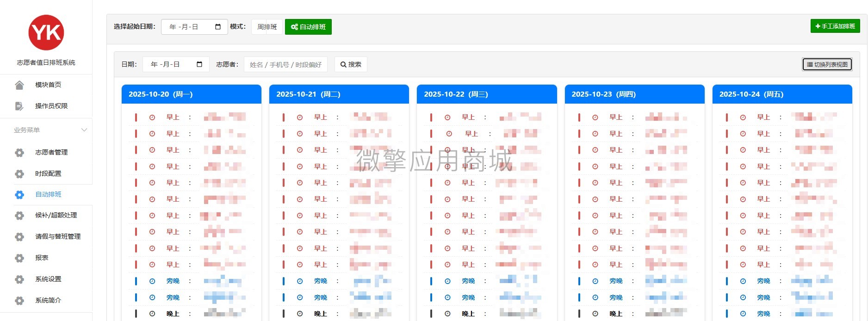Click the home icon beside 模块首页
The height and width of the screenshot is (321, 868).
click(x=19, y=85)
